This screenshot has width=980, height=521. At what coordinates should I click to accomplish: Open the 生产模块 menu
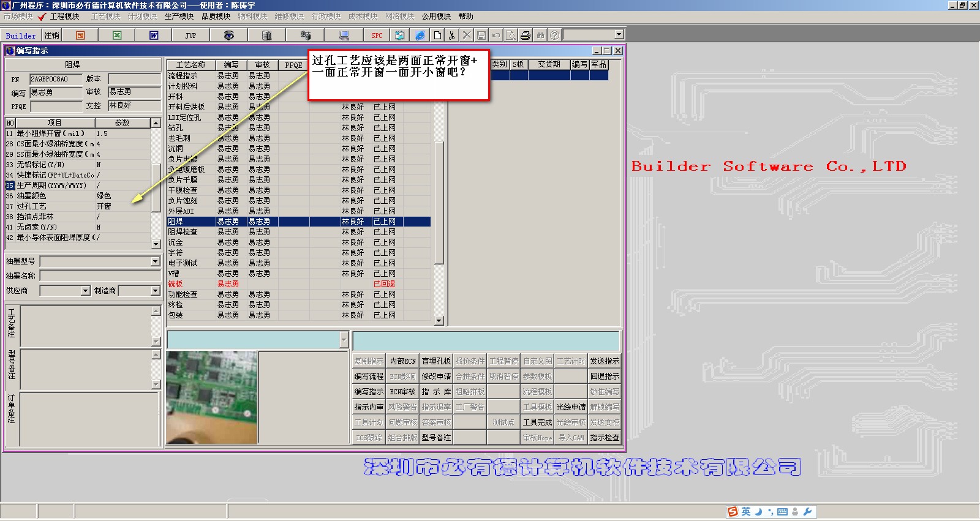tap(179, 17)
